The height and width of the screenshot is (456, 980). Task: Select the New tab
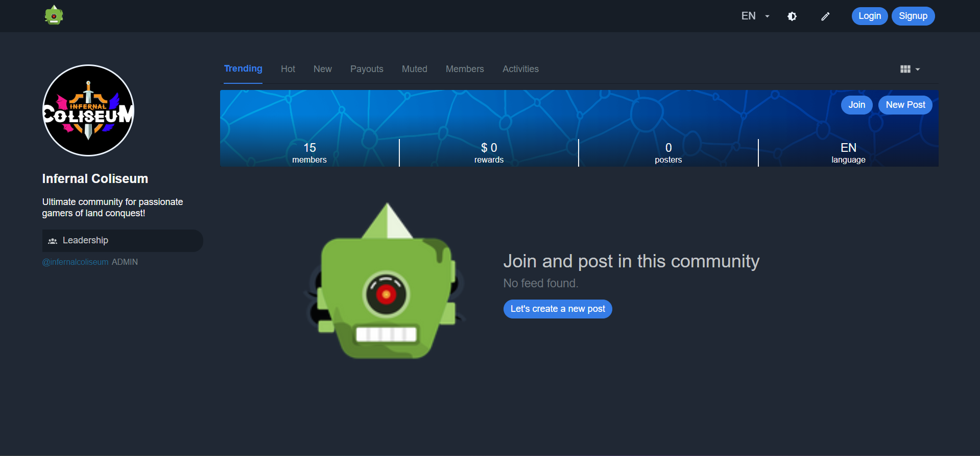323,69
